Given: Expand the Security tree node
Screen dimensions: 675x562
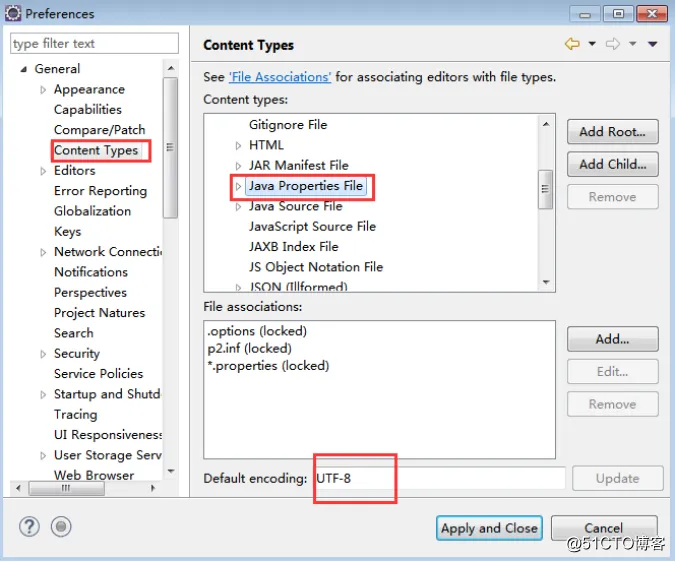Looking at the screenshot, I should [x=43, y=354].
